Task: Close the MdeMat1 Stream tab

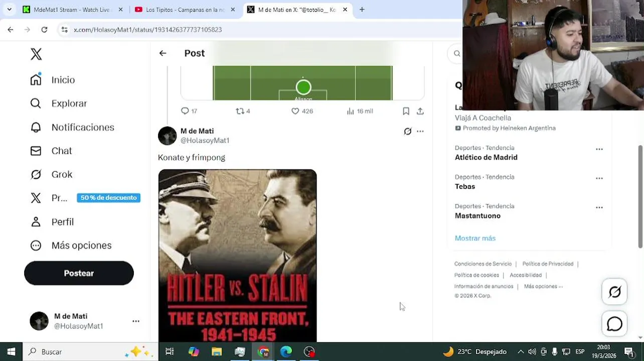Action: pyautogui.click(x=120, y=10)
